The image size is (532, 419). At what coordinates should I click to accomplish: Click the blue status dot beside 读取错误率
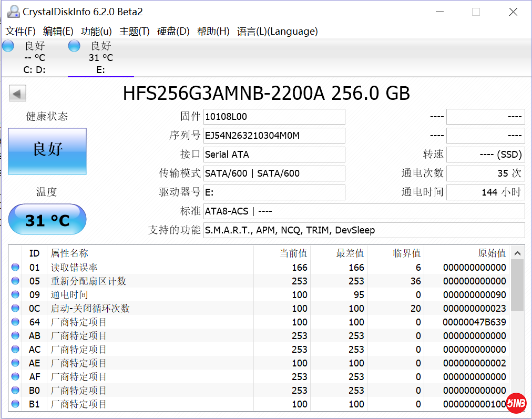tap(15, 267)
